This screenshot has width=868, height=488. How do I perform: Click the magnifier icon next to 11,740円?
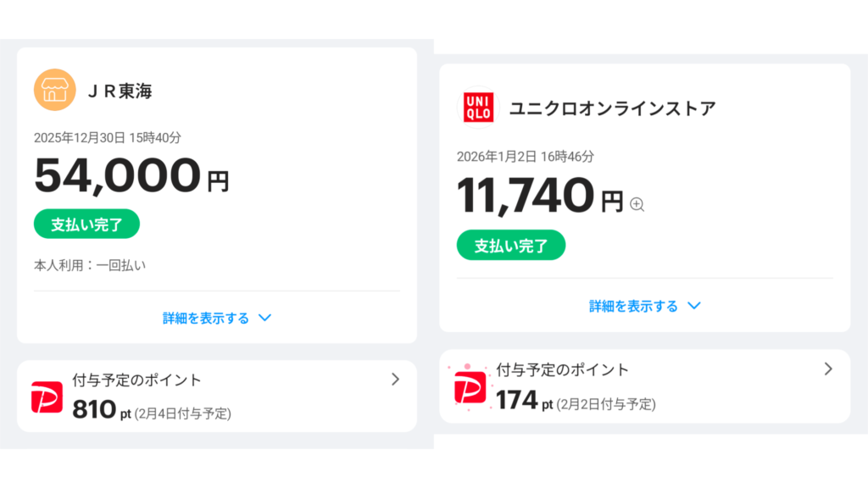[637, 204]
